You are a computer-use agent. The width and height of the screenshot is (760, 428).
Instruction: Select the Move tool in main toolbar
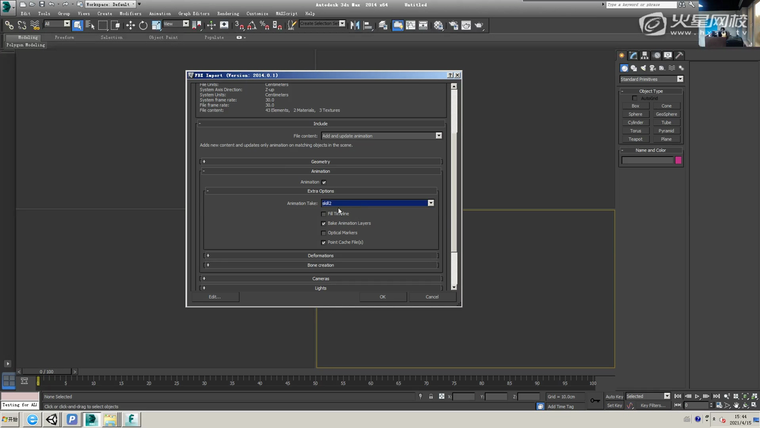tap(130, 25)
